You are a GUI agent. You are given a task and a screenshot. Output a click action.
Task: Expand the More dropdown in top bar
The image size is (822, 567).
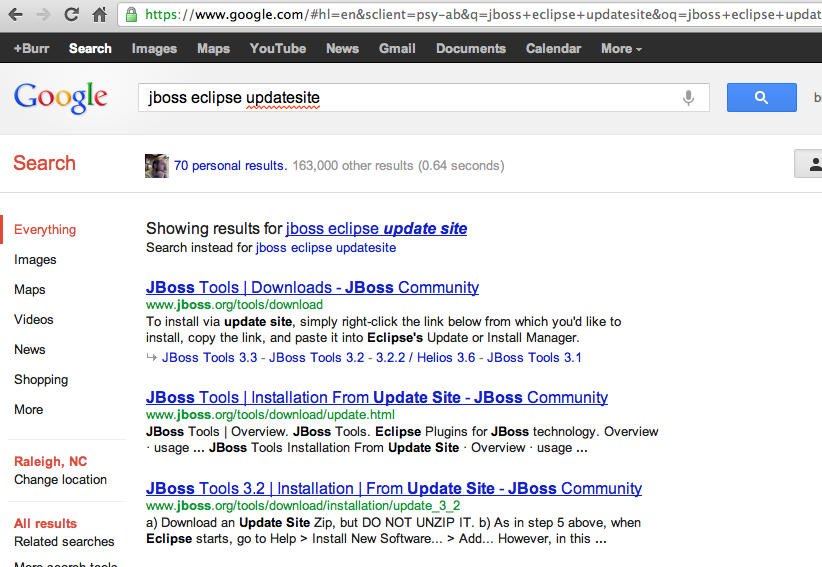click(621, 48)
